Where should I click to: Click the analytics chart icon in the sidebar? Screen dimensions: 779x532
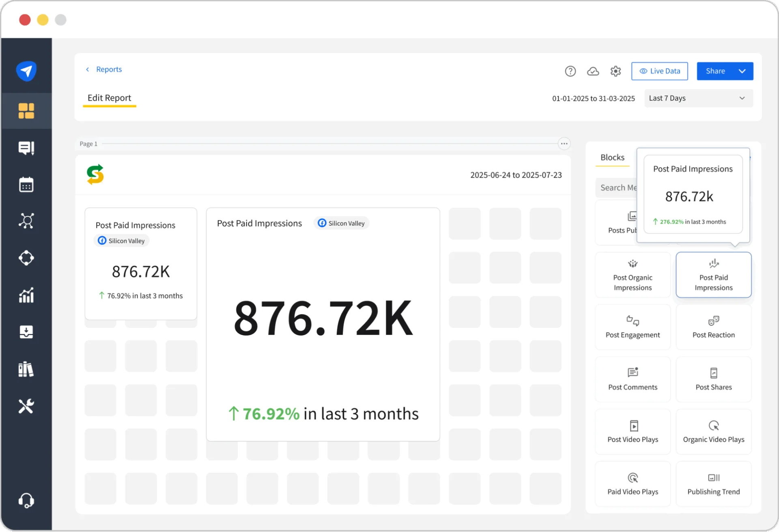click(26, 295)
